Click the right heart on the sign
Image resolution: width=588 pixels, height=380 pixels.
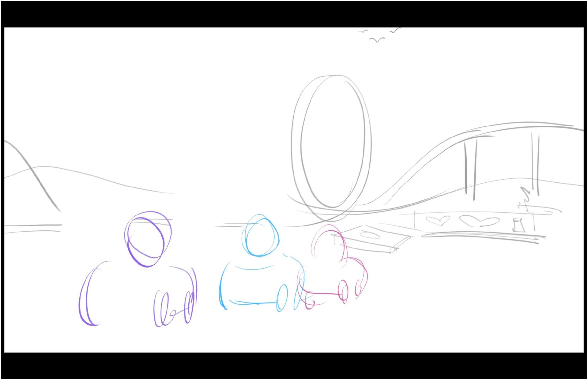coord(479,221)
